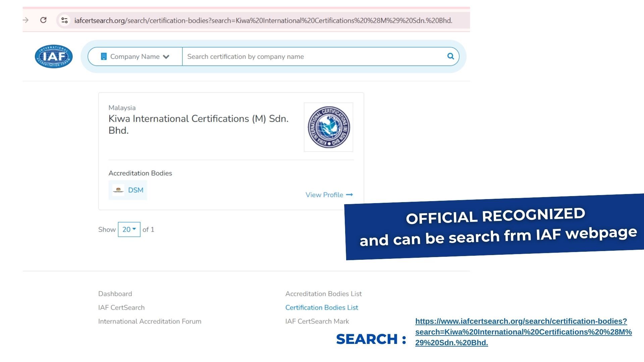
Task: Open the Dashboard footer link
Action: tap(115, 294)
